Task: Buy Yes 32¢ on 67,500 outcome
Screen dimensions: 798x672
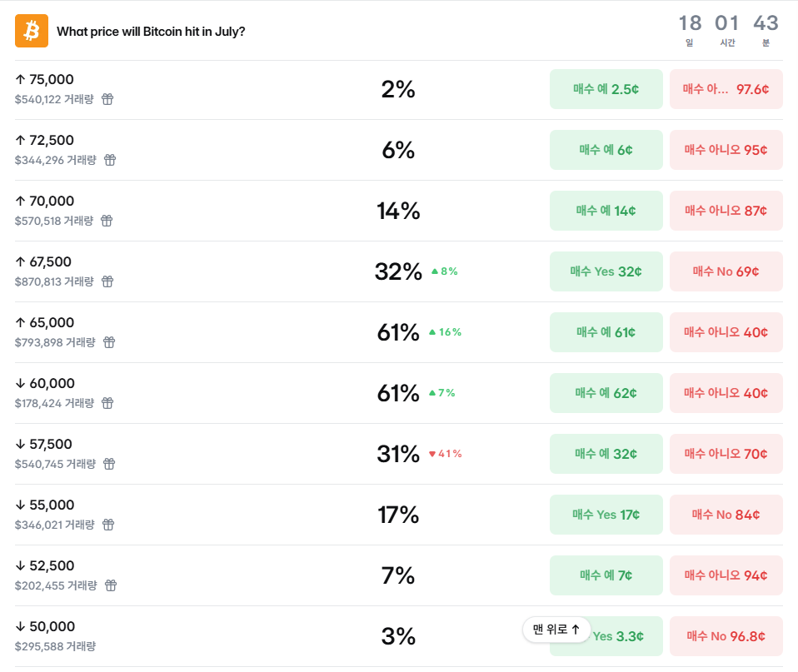Action: [x=606, y=271]
